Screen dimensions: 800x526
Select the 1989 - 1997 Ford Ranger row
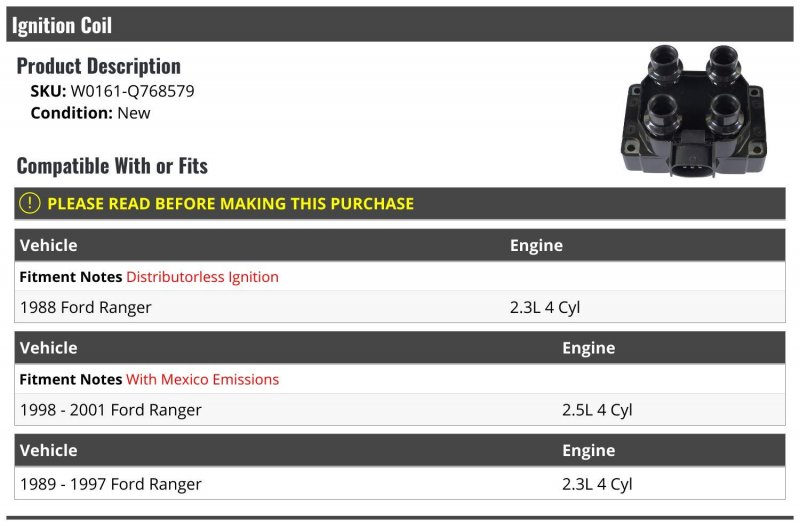point(399,484)
